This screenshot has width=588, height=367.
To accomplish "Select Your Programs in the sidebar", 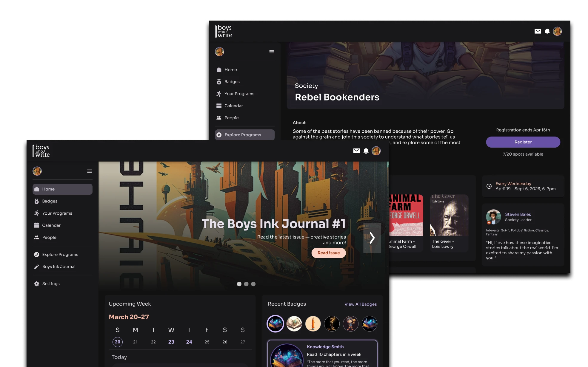I will tap(57, 213).
